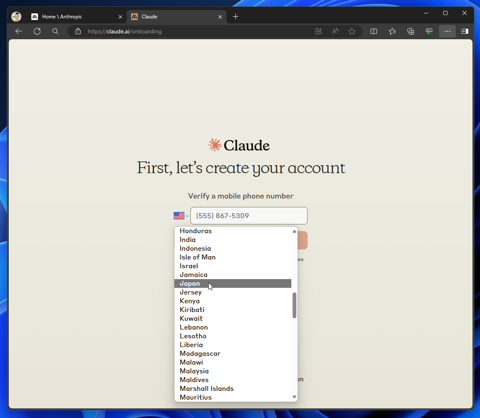Open the search icon in browser toolbar
The image size is (480, 418).
pos(55,31)
